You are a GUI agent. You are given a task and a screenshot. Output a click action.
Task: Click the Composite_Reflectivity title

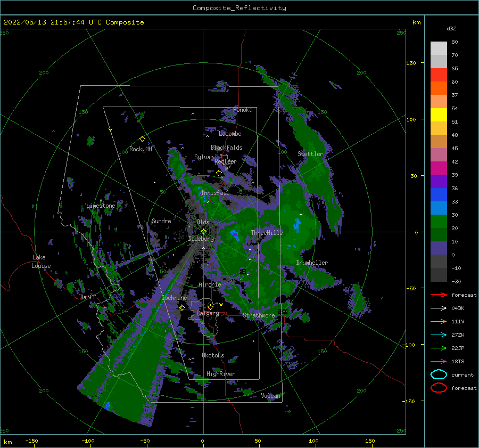[239, 8]
